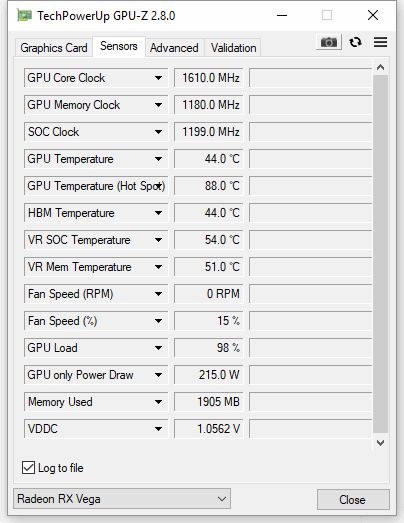Click the GPU Core Clock graph area
This screenshot has width=404, height=523.
(310, 78)
